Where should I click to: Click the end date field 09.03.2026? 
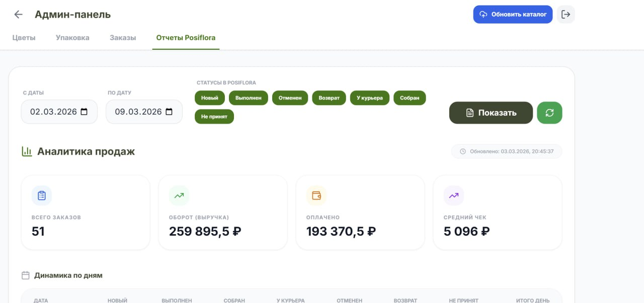(144, 112)
